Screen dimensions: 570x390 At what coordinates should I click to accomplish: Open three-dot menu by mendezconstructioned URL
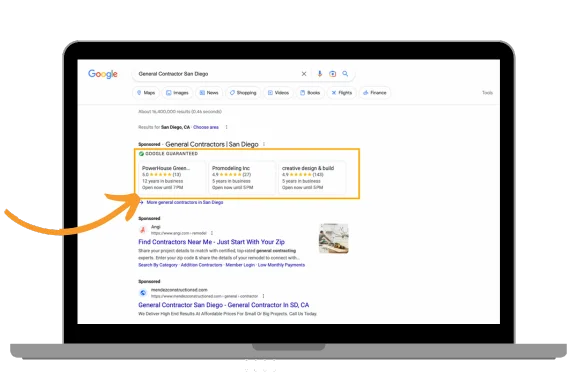(x=263, y=296)
